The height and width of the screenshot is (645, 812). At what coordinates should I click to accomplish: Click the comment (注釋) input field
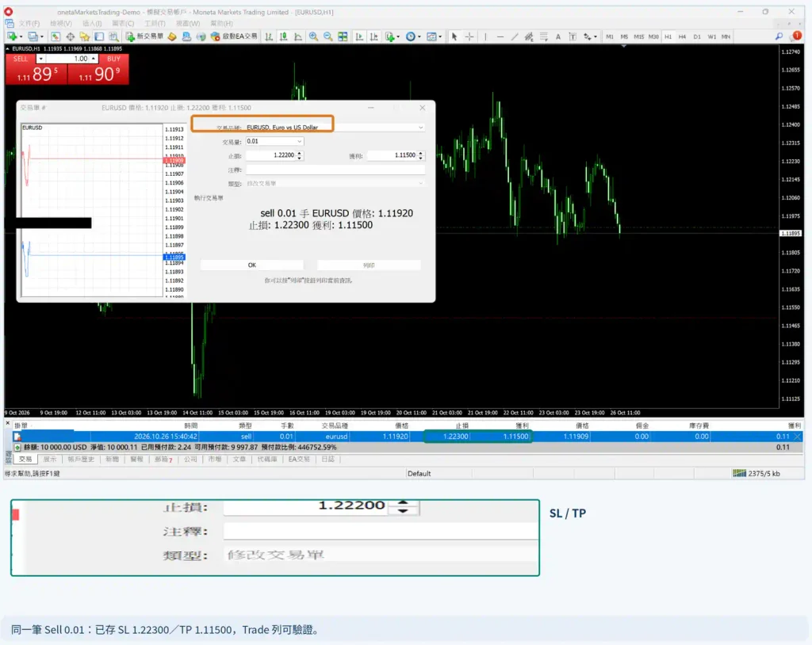[x=335, y=170]
